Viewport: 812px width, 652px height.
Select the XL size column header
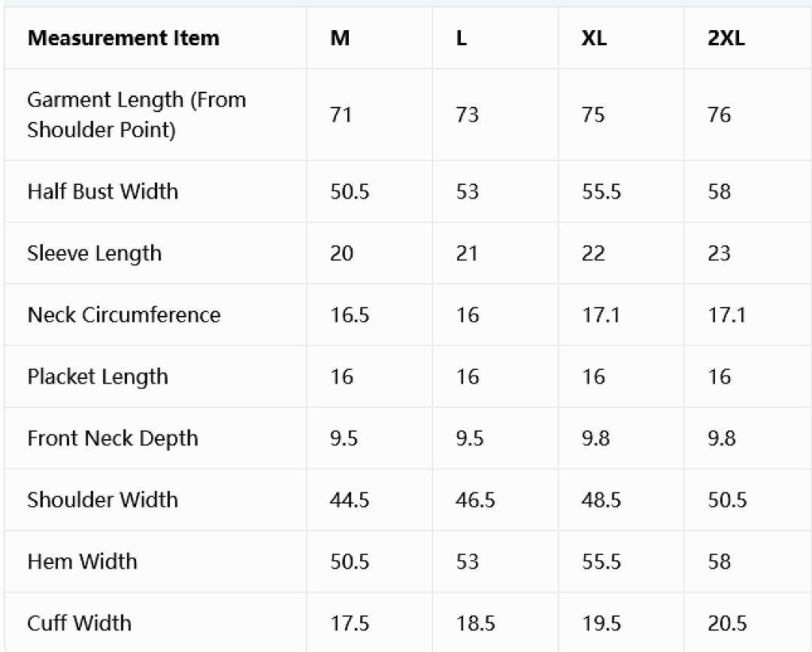(594, 38)
